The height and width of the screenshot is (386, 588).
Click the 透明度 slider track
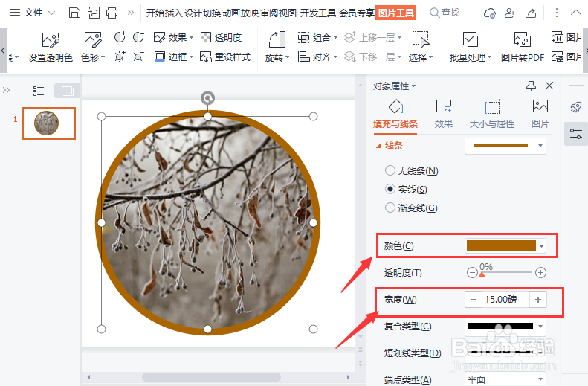(505, 273)
